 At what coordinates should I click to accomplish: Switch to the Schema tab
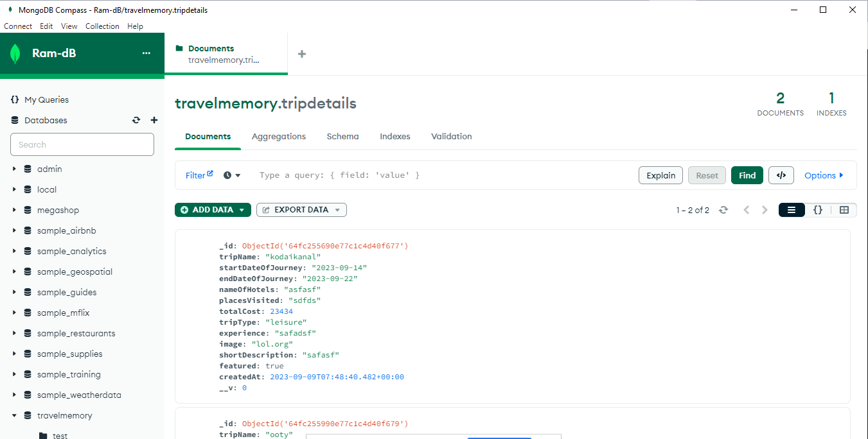point(343,136)
